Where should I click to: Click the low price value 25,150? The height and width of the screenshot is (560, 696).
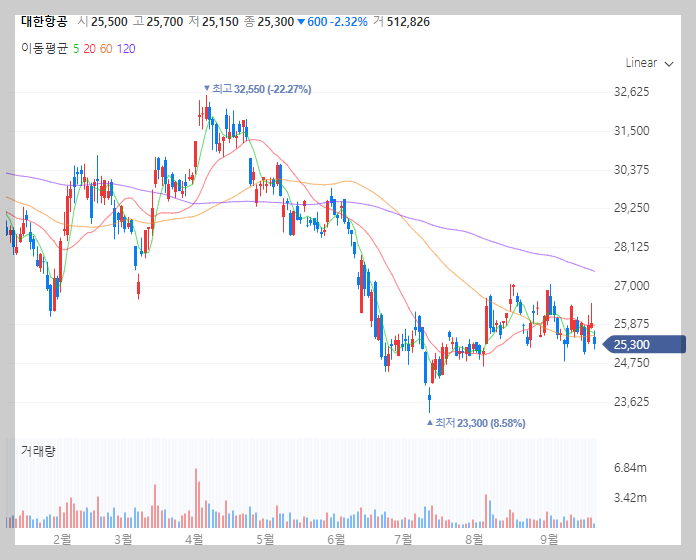[220, 22]
